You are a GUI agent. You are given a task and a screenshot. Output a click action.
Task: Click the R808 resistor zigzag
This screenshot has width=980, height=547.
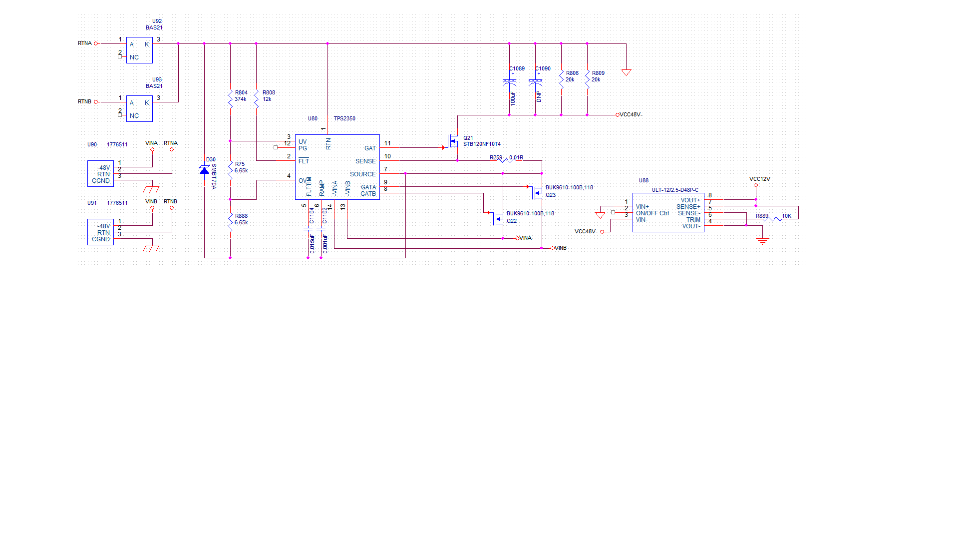pyautogui.click(x=256, y=99)
